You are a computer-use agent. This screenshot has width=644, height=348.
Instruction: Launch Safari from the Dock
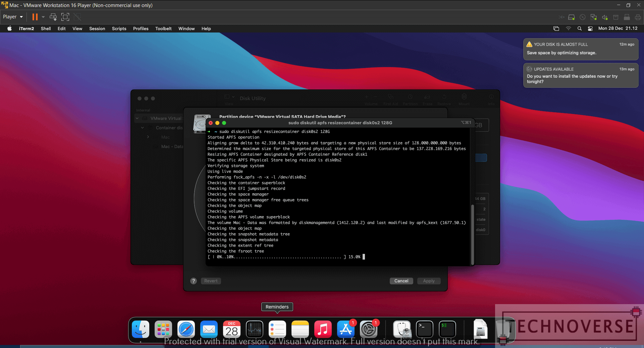[x=186, y=329]
